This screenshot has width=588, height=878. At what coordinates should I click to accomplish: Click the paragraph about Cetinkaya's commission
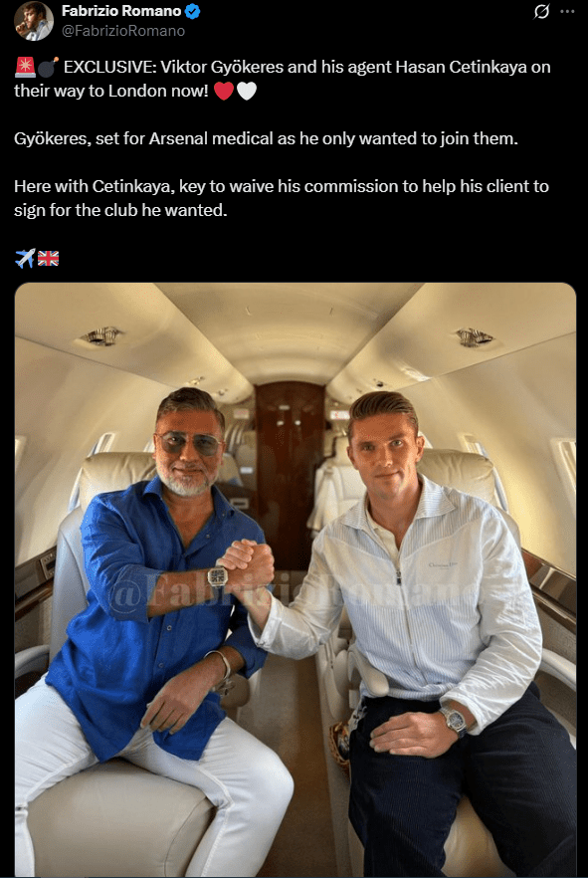click(282, 198)
